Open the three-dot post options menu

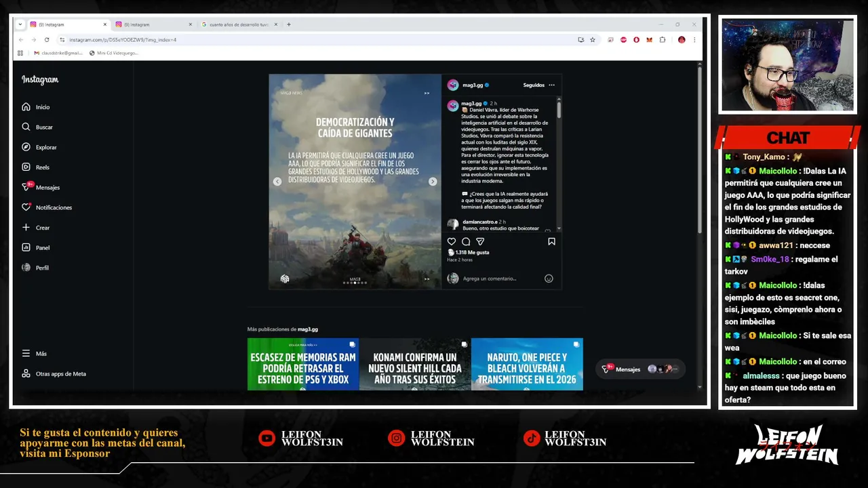pyautogui.click(x=551, y=85)
